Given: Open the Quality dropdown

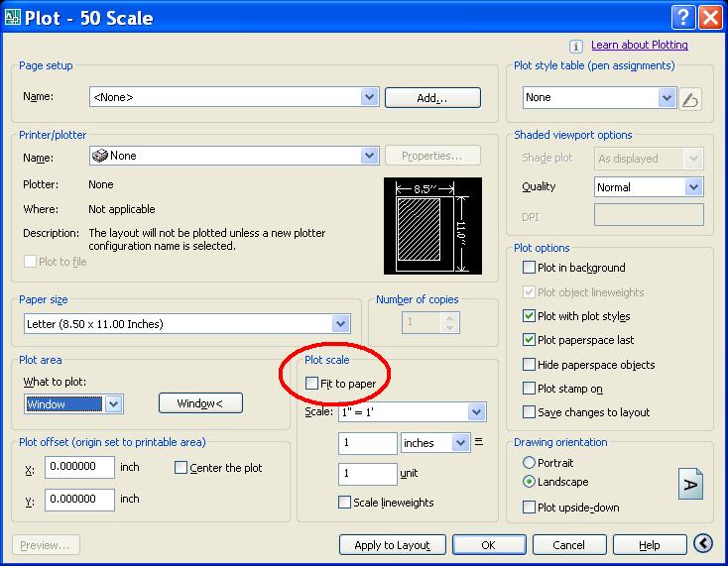Looking at the screenshot, I should [x=693, y=187].
